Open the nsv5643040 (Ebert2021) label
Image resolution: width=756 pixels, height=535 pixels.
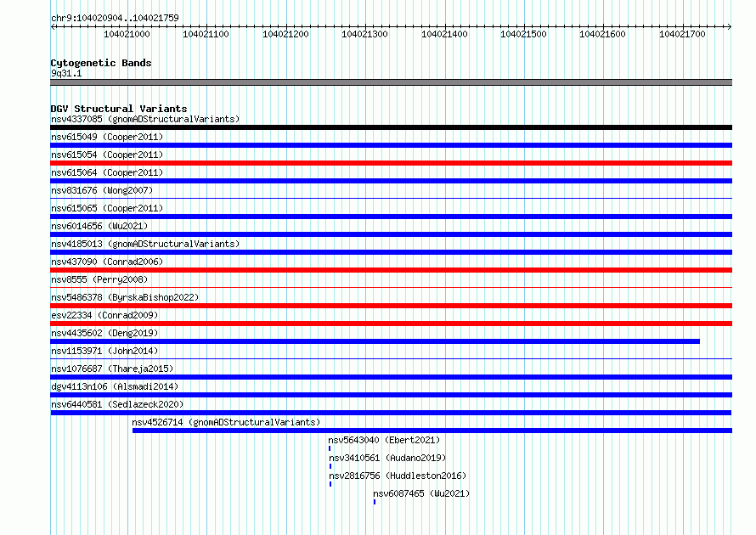tap(384, 440)
